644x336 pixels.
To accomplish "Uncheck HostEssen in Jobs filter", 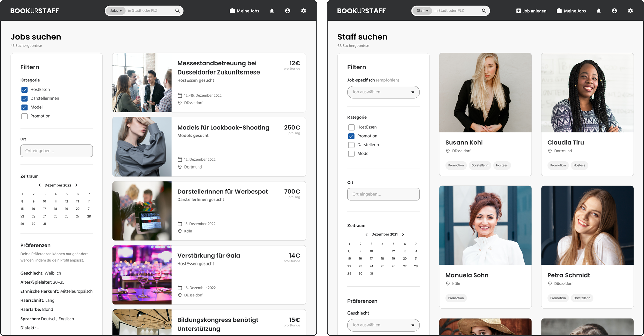I will tap(24, 90).
